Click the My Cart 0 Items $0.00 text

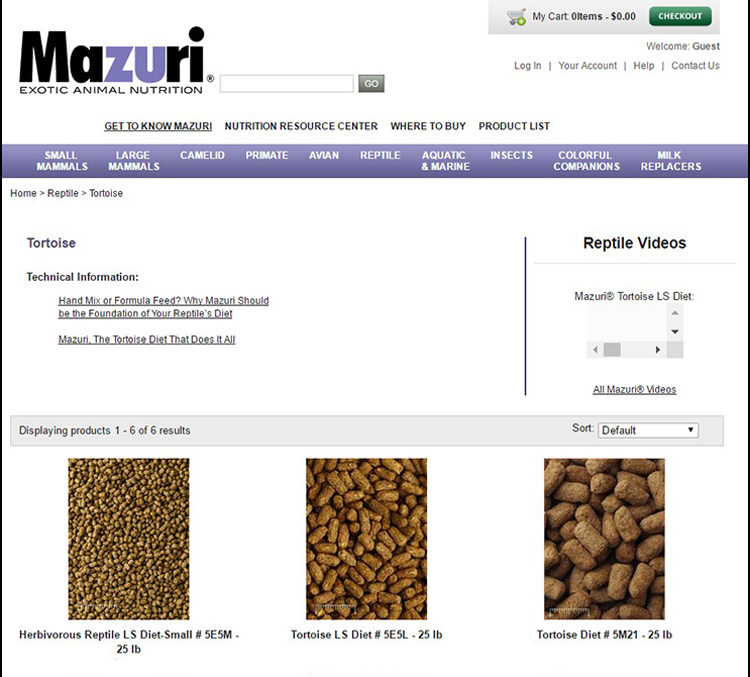point(584,16)
